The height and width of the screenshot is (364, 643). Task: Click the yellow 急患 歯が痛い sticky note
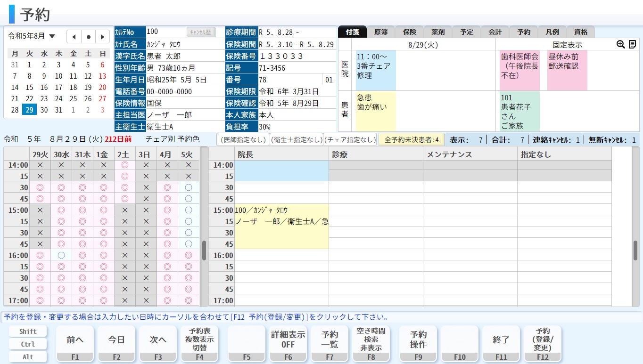coord(376,111)
